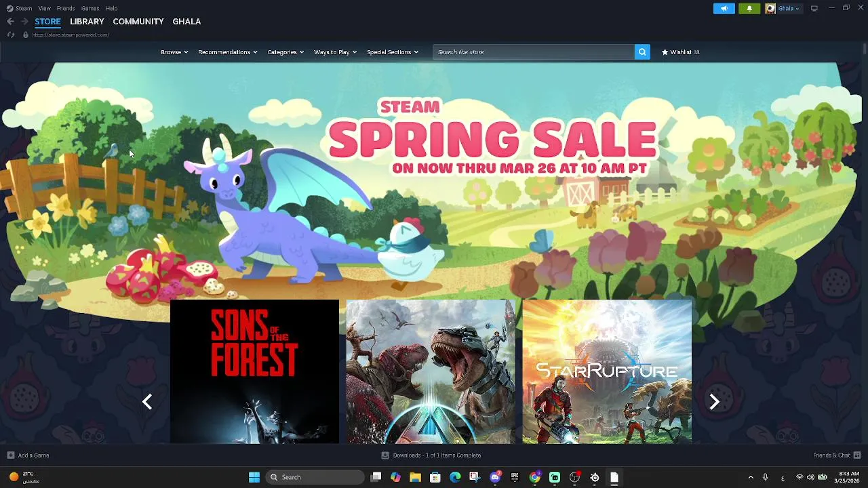Open the Ghala account dropdown
This screenshot has width=868, height=488.
tap(789, 8)
